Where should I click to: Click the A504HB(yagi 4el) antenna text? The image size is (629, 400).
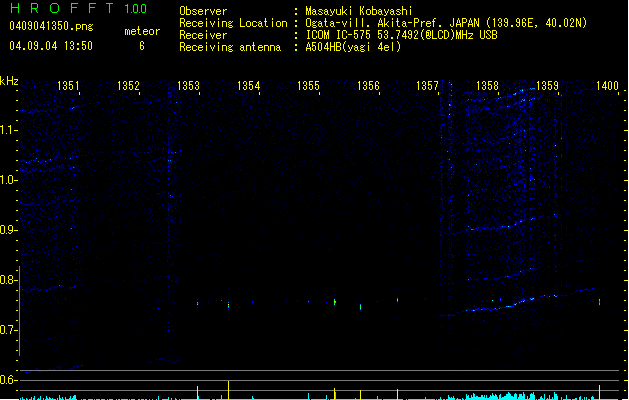point(353,47)
